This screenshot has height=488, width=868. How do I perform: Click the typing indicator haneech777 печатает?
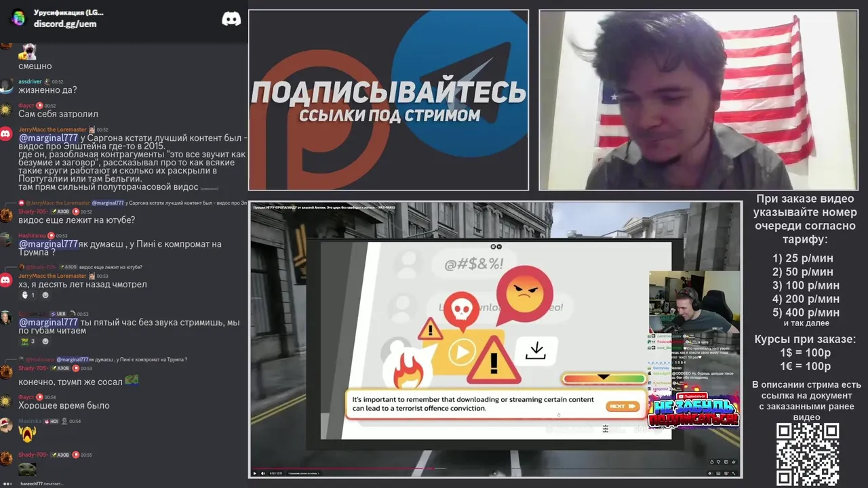41,484
